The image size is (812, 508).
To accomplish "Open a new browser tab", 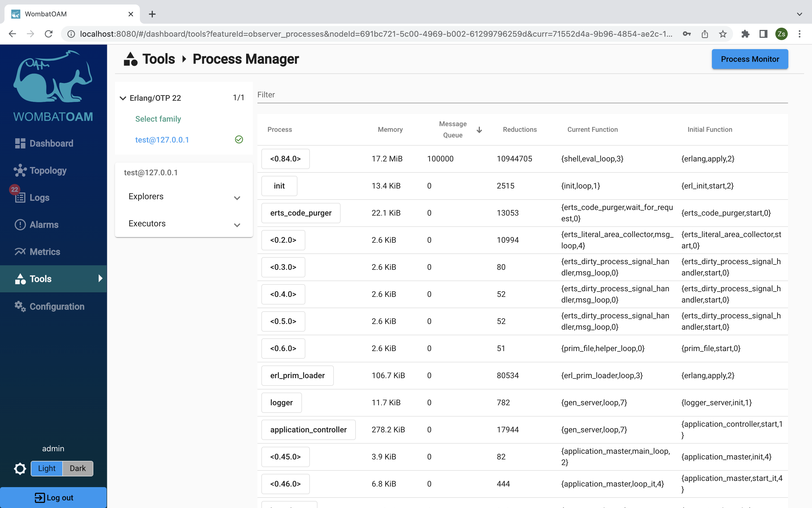I will coord(152,14).
